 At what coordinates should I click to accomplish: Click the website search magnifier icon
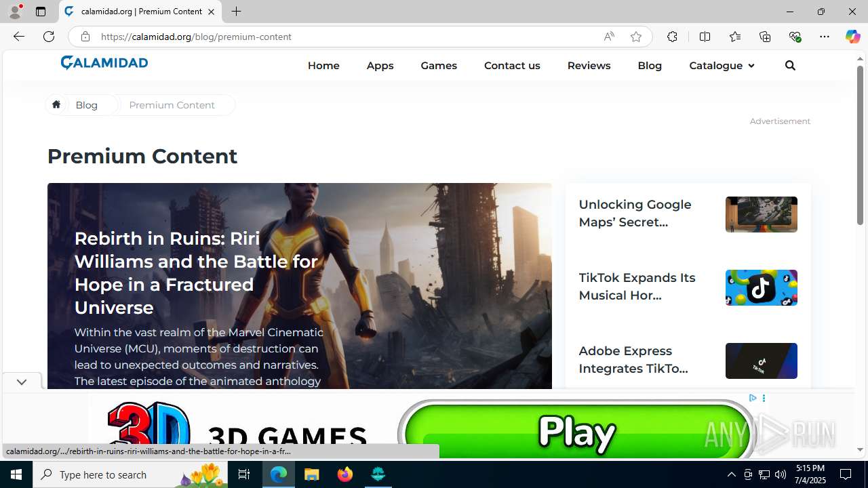(790, 65)
